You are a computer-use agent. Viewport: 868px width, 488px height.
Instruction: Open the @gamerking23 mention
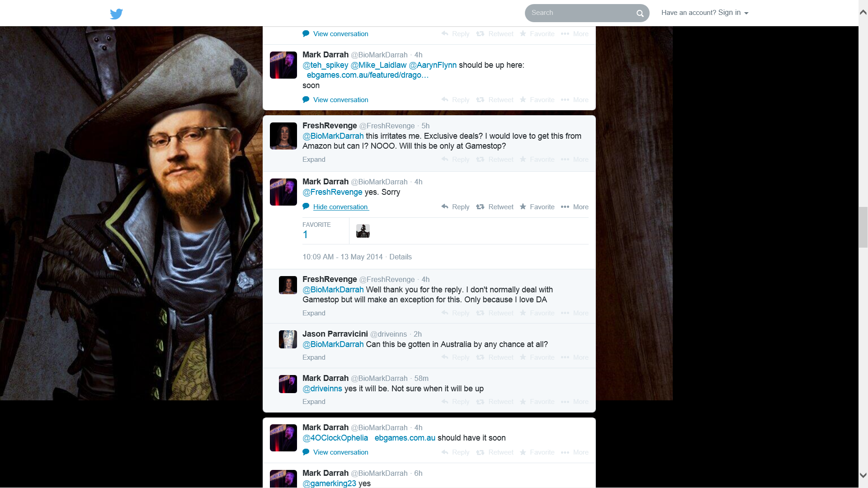[x=329, y=483]
